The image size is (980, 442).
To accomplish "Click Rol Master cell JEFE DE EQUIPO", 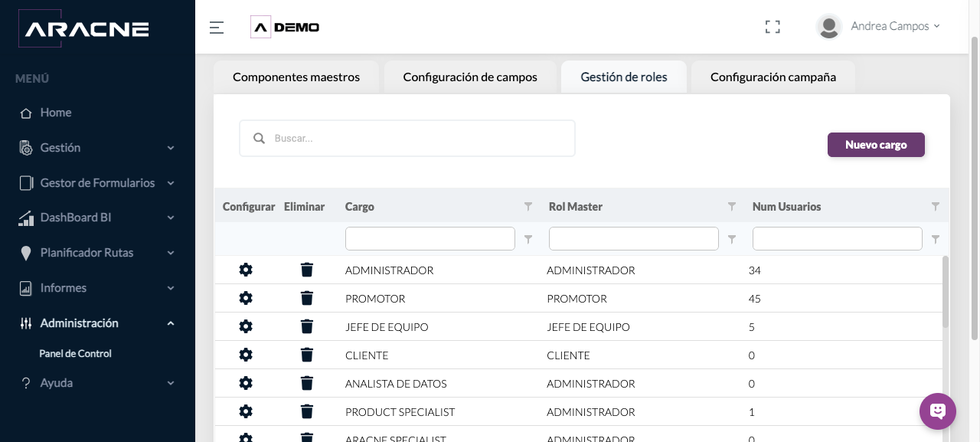I will (589, 327).
